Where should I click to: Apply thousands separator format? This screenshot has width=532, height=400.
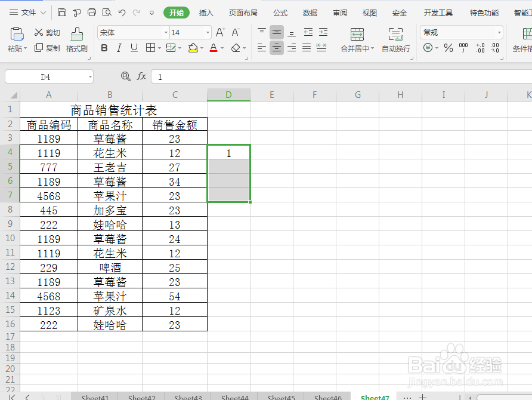pyautogui.click(x=463, y=48)
